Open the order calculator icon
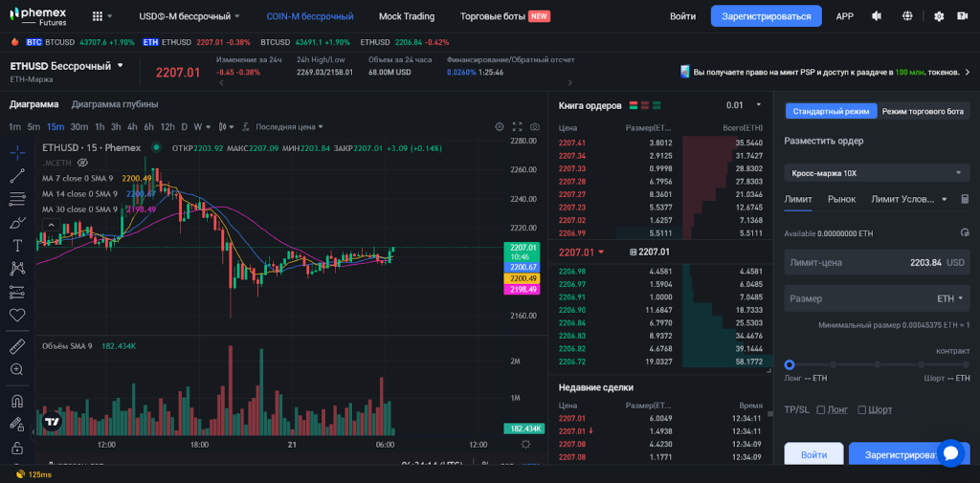980x483 pixels. point(964,199)
